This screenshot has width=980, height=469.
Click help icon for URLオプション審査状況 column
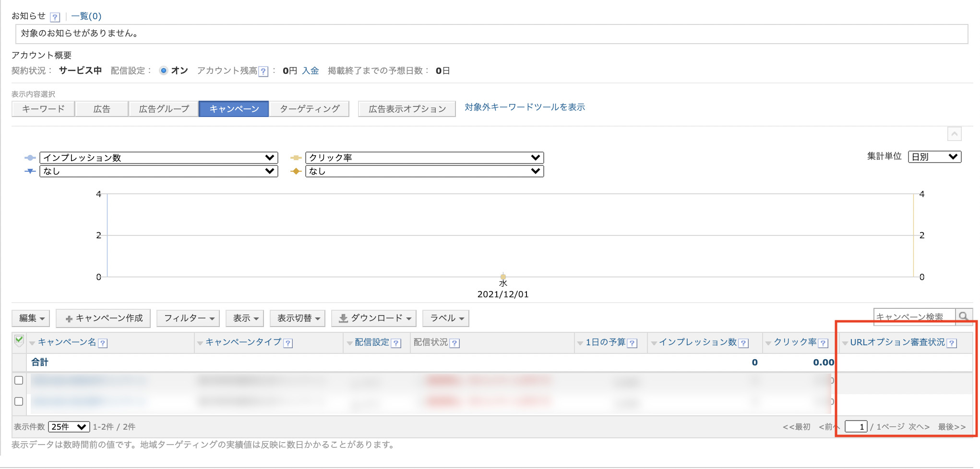952,343
